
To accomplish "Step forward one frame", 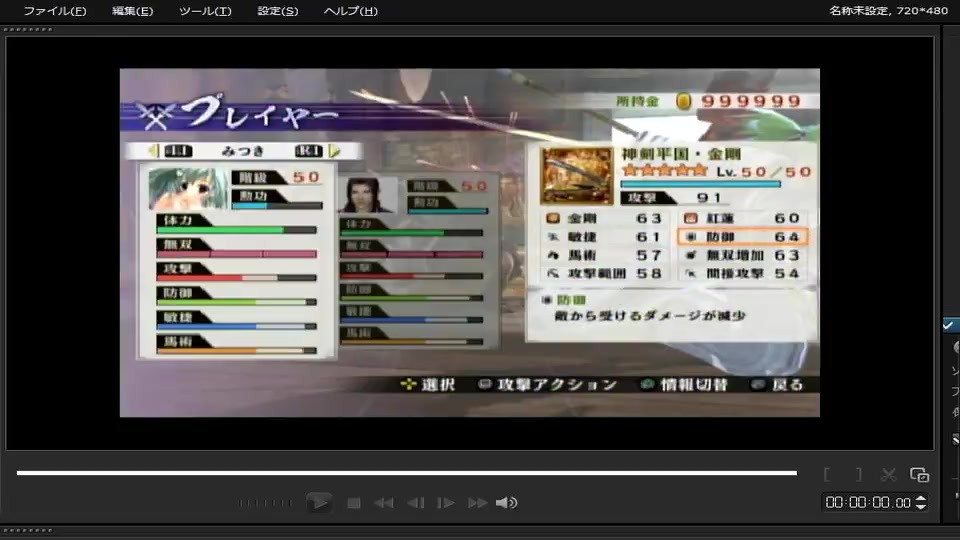I will point(446,503).
